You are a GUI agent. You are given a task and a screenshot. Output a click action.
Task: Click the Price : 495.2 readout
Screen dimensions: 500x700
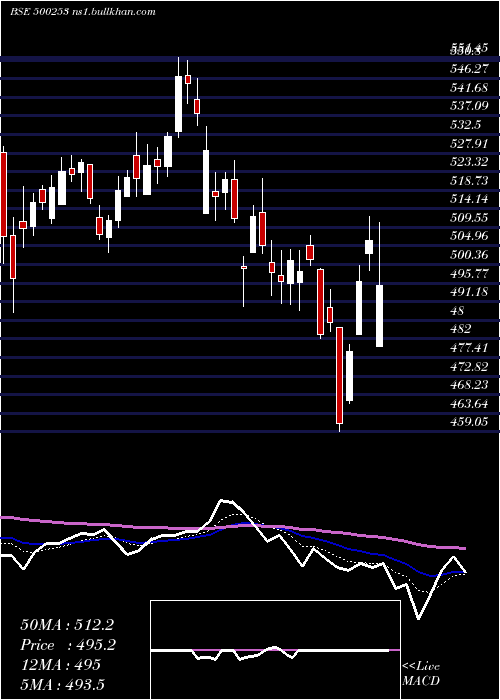[68, 645]
